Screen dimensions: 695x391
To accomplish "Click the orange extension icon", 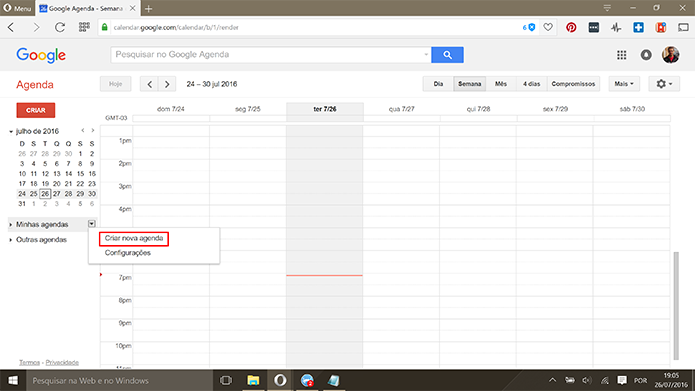I will (x=661, y=27).
